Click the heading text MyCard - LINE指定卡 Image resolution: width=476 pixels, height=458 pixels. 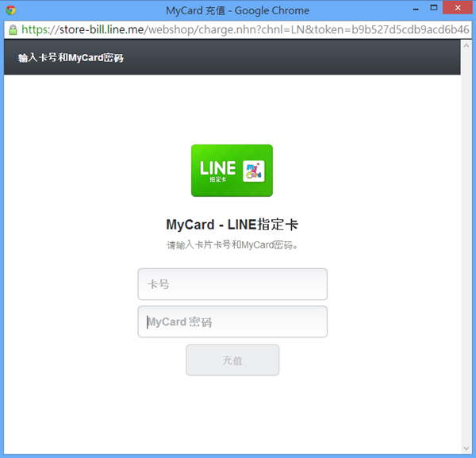(x=232, y=225)
